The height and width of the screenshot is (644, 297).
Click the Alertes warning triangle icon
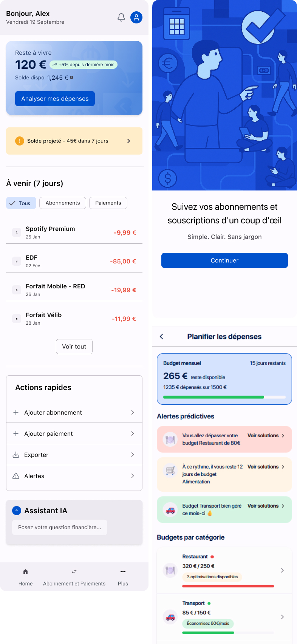(x=16, y=476)
